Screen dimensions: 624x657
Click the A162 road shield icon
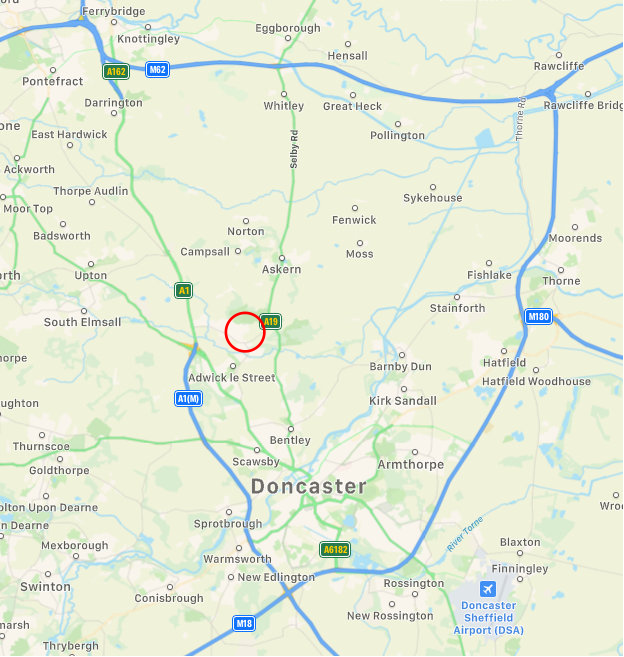pos(116,72)
